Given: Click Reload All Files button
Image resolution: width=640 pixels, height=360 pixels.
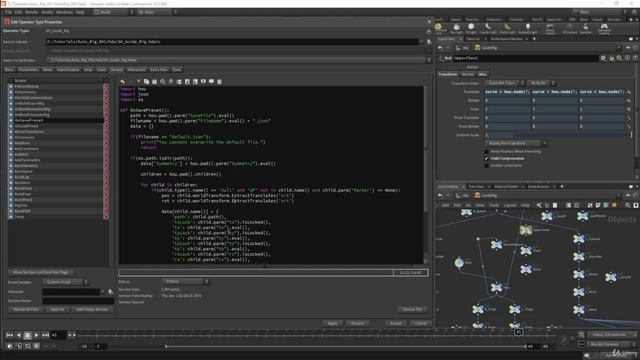Looking at the screenshot, I should click(26, 309).
